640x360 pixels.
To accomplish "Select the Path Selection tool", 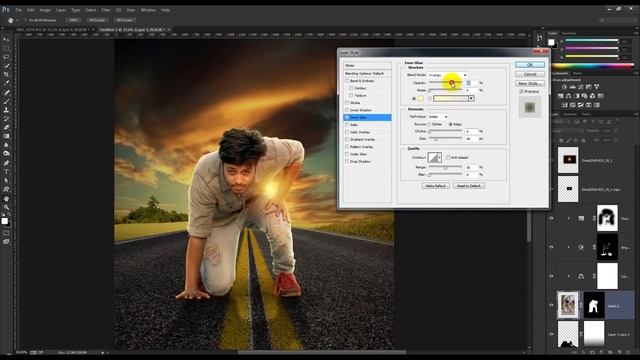I will point(6,180).
